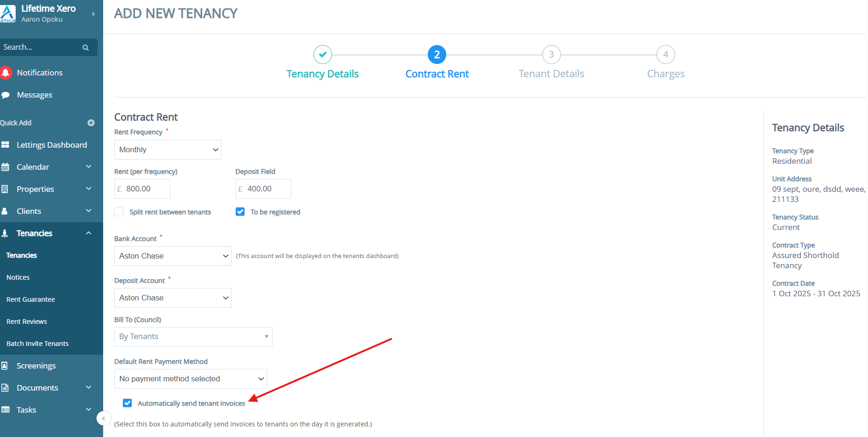The width and height of the screenshot is (868, 437).
Task: Click the Lettings Dashboard grid icon
Action: tap(6, 145)
